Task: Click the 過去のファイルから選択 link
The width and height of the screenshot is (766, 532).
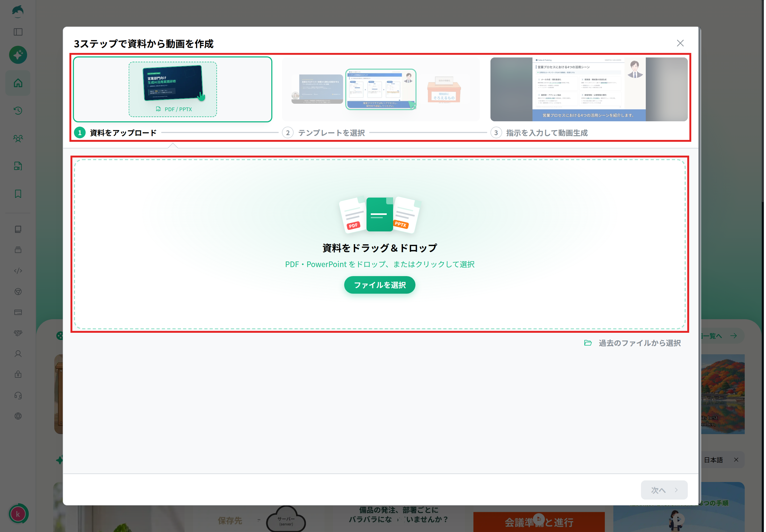Action: click(x=632, y=343)
